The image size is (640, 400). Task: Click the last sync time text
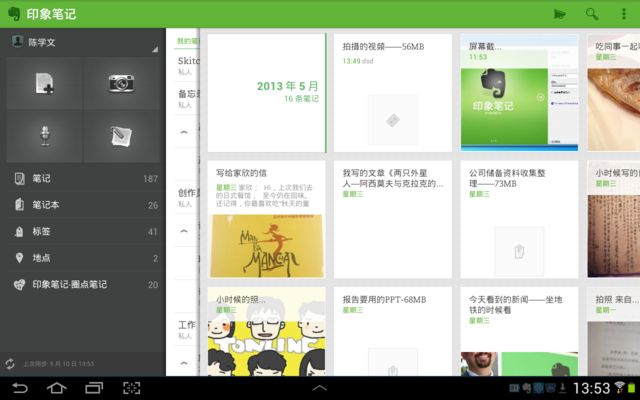pyautogui.click(x=59, y=364)
